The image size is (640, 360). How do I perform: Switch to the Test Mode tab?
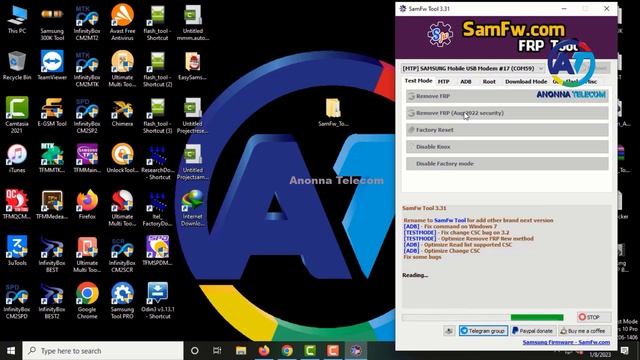click(418, 81)
